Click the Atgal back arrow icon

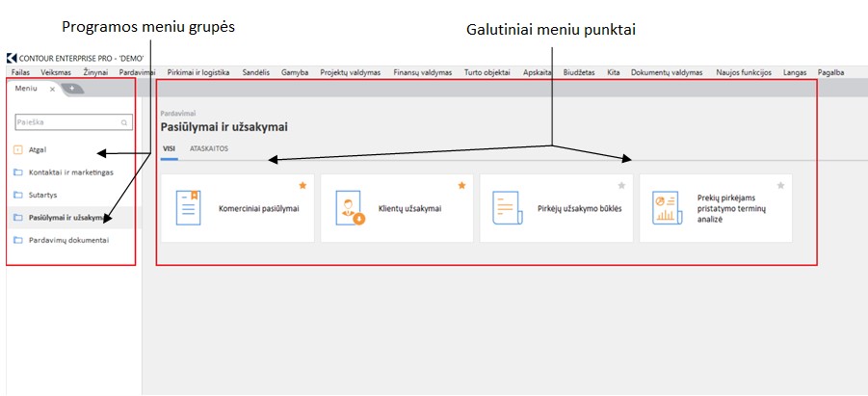click(x=17, y=149)
